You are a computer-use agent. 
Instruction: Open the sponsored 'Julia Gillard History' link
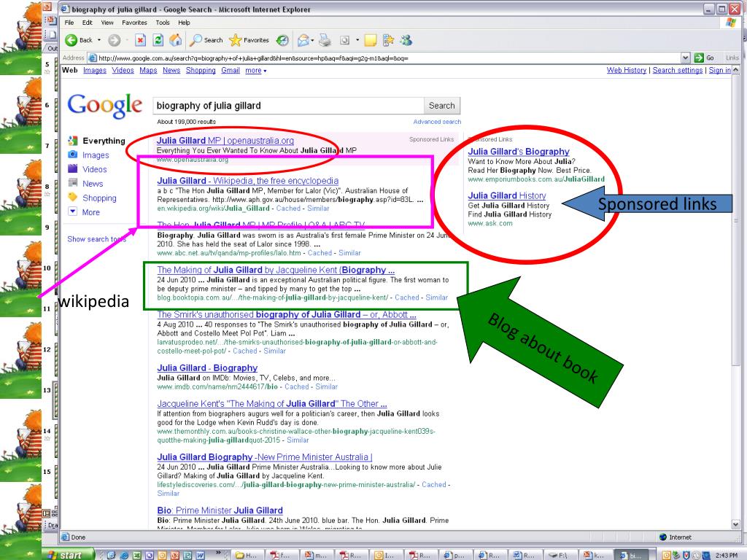506,195
